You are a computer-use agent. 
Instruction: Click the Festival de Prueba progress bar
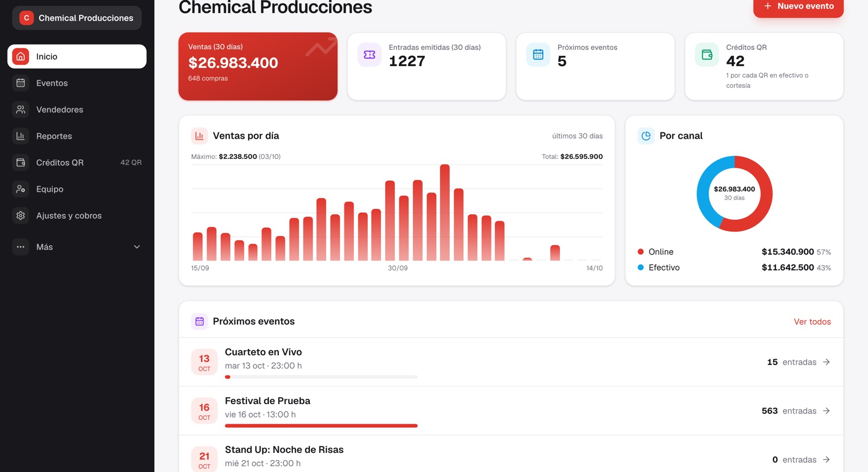321,426
